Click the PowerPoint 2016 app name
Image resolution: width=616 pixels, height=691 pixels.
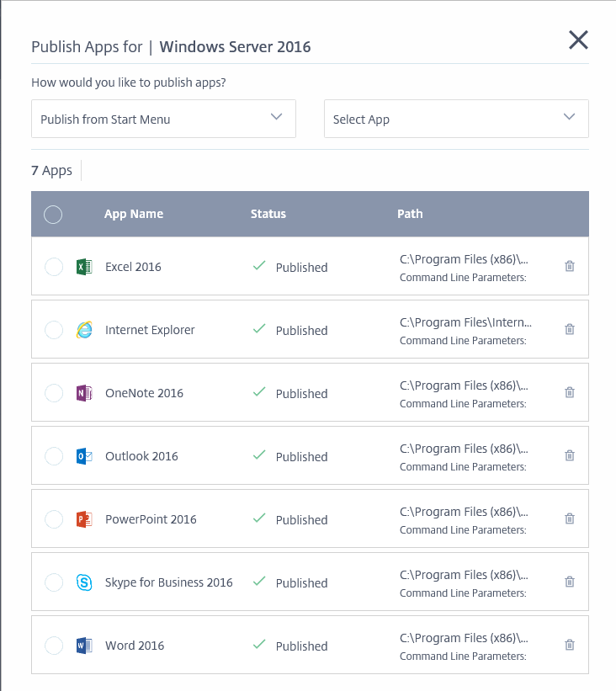coord(151,519)
